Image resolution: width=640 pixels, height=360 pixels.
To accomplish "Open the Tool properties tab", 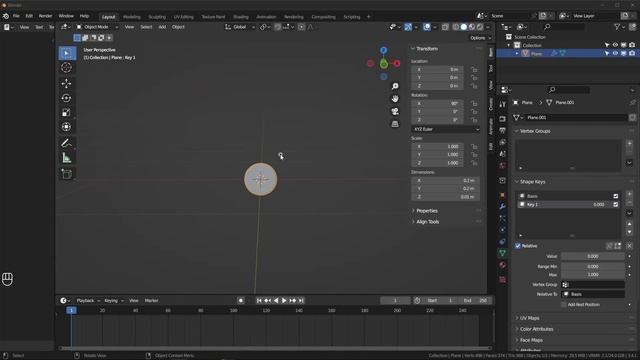I will tap(502, 105).
